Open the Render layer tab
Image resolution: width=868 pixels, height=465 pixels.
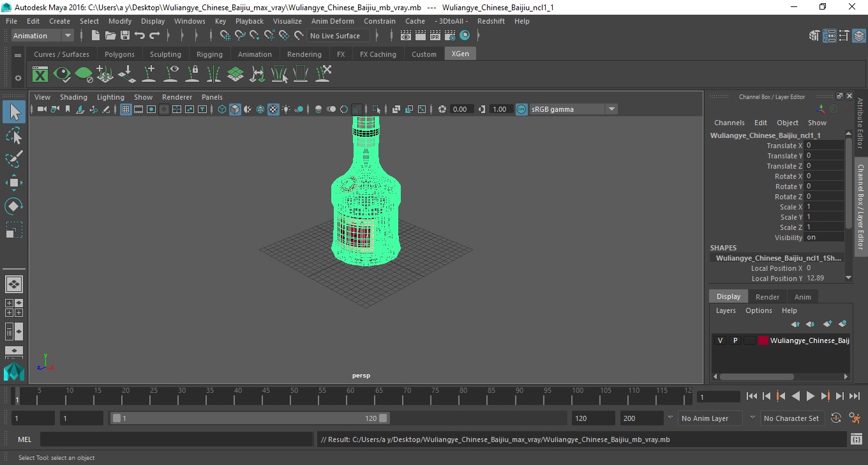[767, 297]
